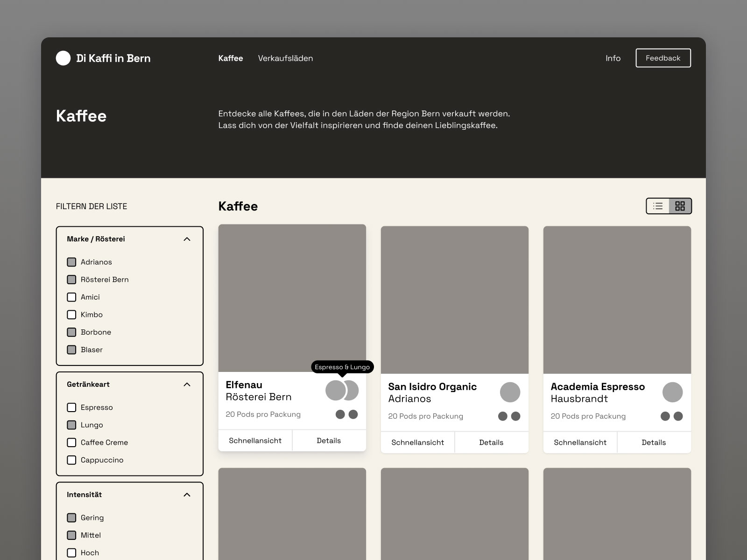
Task: Click the San Isidro Organic title
Action: (x=432, y=387)
